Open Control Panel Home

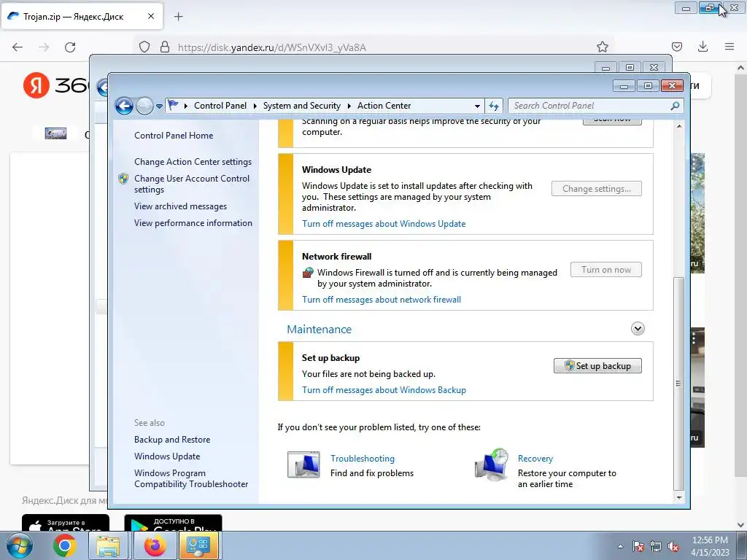(x=174, y=135)
